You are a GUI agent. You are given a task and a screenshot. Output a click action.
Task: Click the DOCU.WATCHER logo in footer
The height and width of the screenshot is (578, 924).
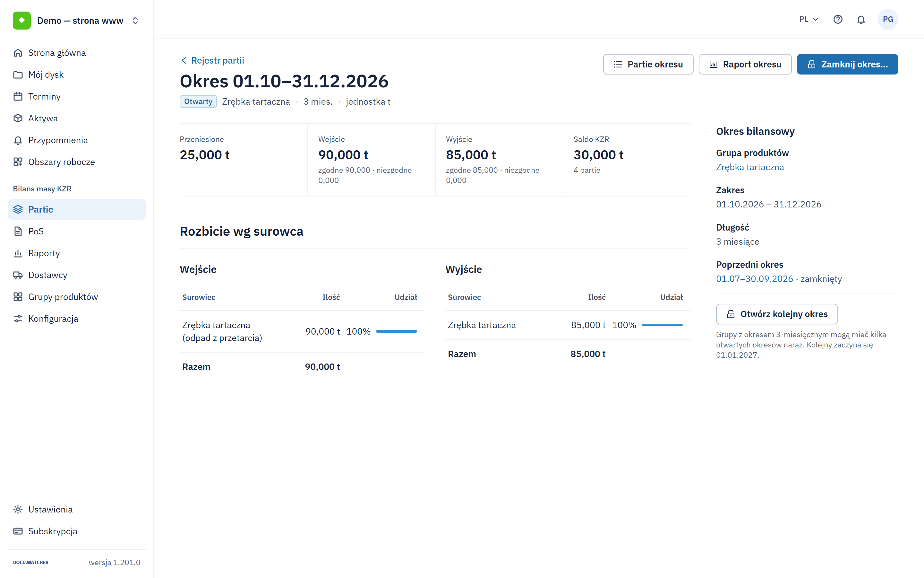point(31,562)
